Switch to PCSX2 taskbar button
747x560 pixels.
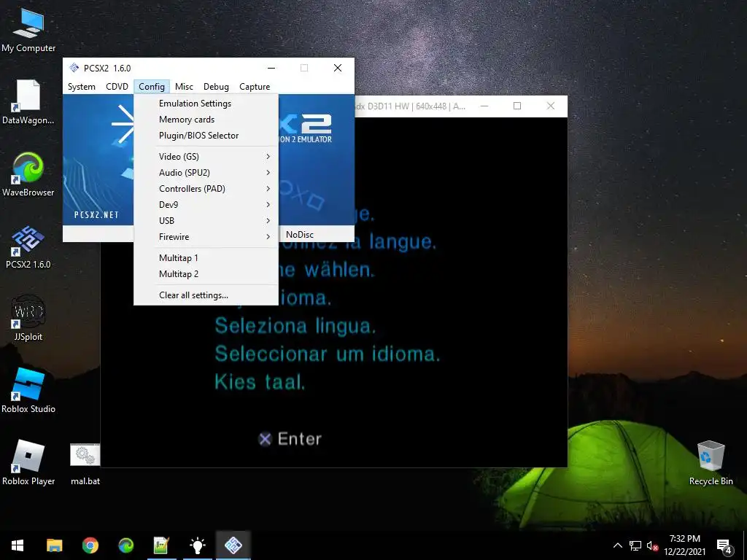click(233, 545)
